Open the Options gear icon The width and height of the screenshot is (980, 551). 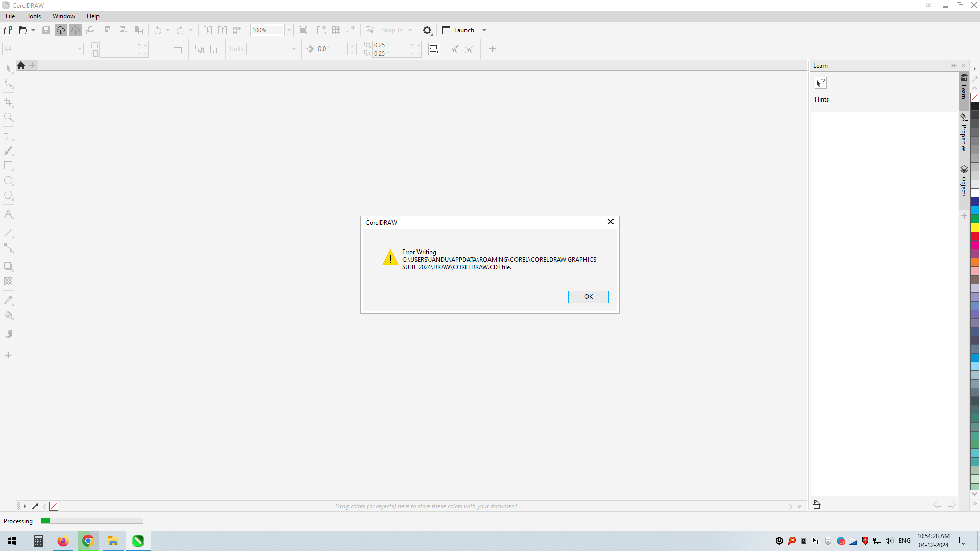(x=428, y=30)
